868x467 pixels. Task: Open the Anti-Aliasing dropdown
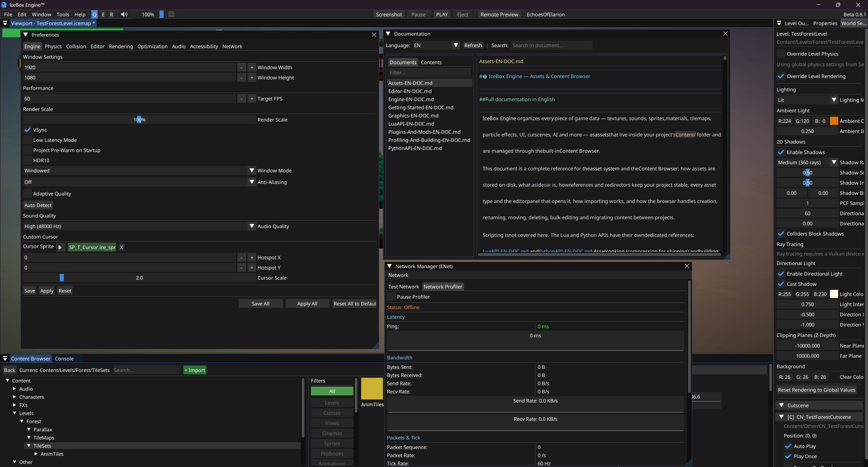coord(140,182)
